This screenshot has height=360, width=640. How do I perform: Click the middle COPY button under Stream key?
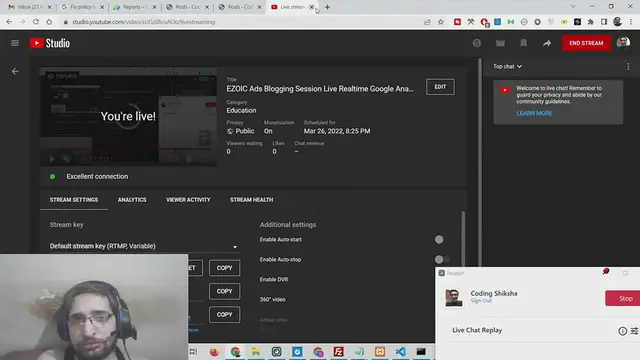(x=224, y=291)
